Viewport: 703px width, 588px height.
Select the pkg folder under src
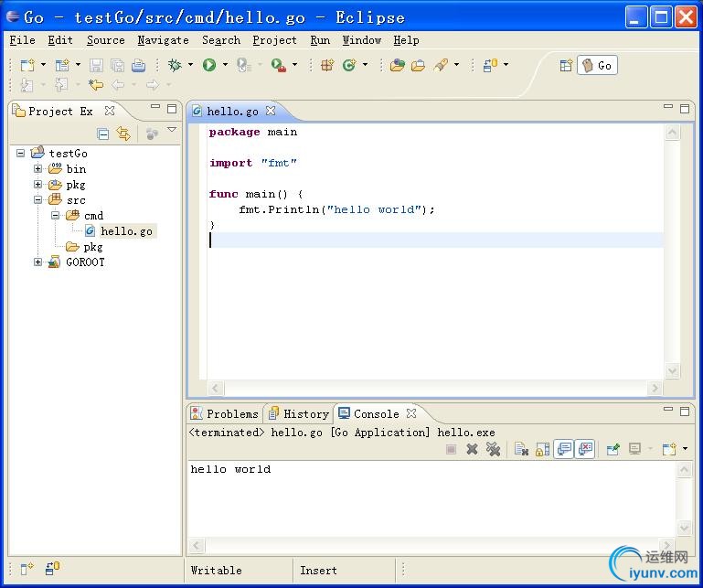click(93, 247)
